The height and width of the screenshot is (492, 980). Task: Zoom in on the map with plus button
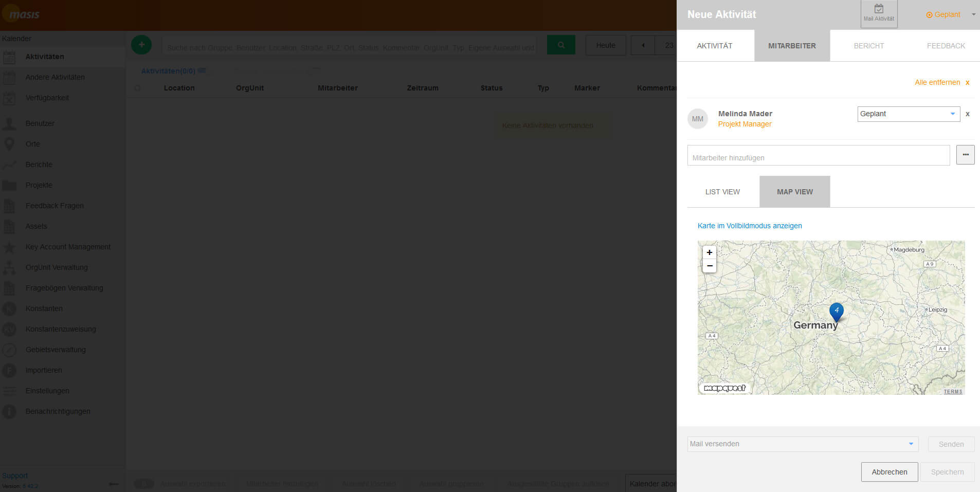(x=710, y=252)
